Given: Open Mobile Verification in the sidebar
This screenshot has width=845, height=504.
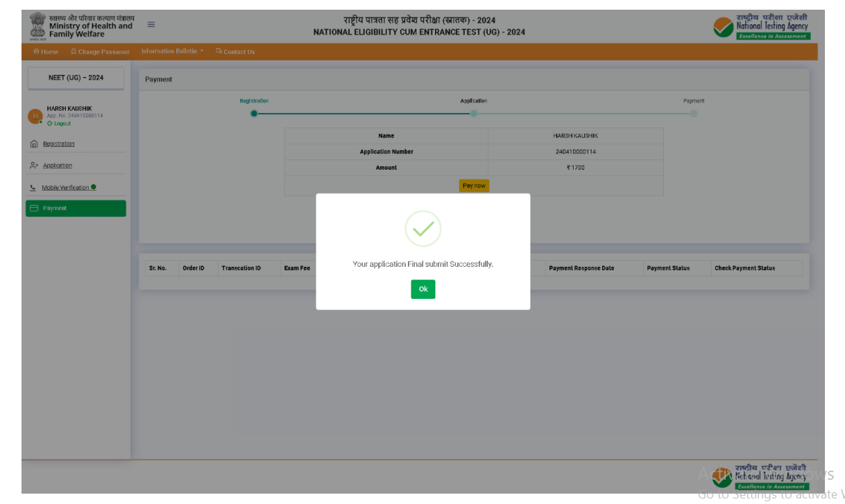Looking at the screenshot, I should pyautogui.click(x=65, y=188).
